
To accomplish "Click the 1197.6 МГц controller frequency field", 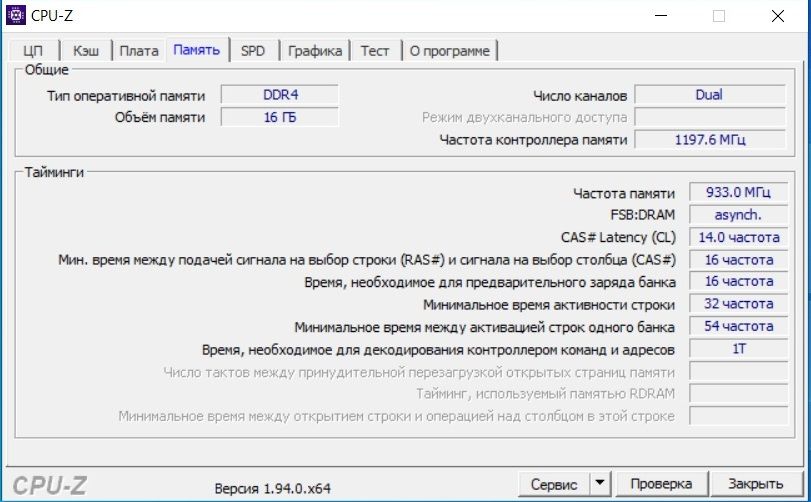I will tap(708, 139).
